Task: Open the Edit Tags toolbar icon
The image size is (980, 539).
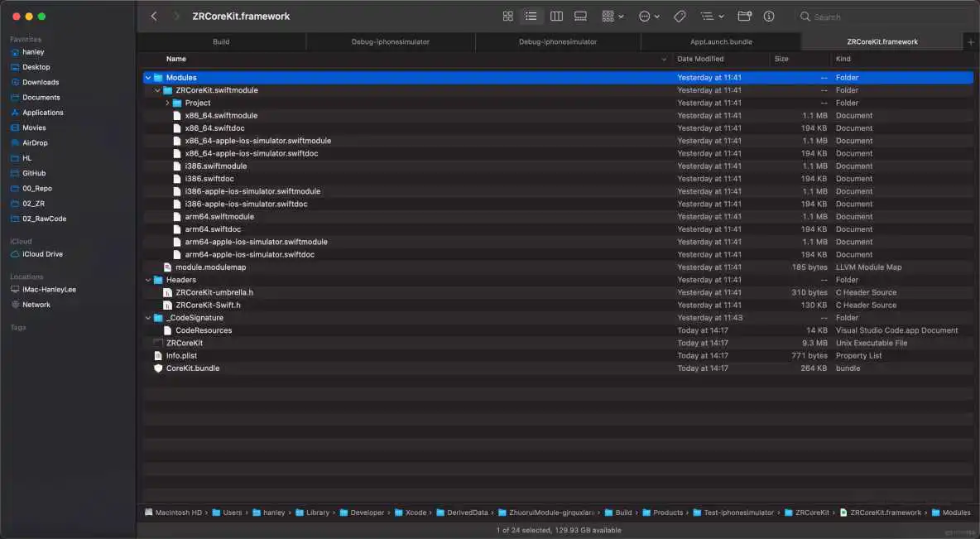Action: pyautogui.click(x=680, y=17)
